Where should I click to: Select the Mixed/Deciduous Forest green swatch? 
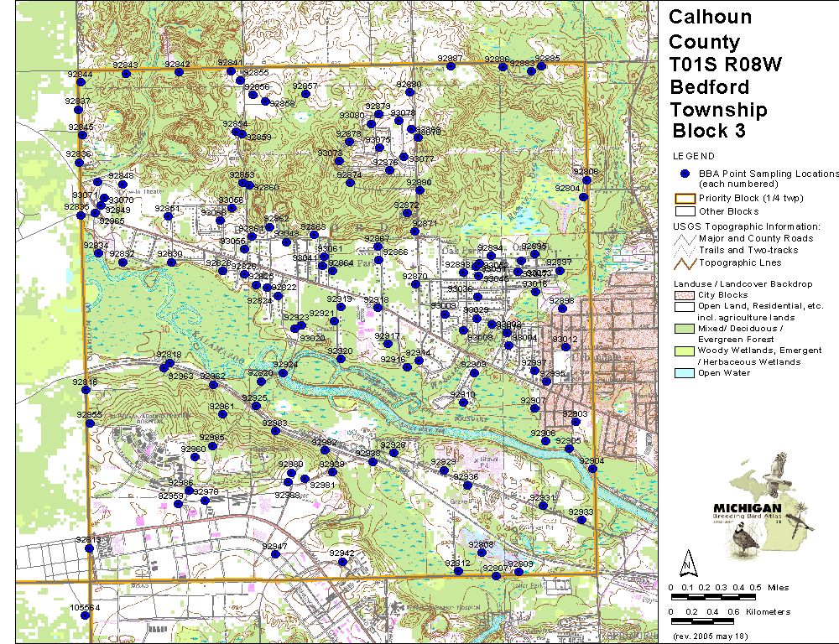point(683,329)
